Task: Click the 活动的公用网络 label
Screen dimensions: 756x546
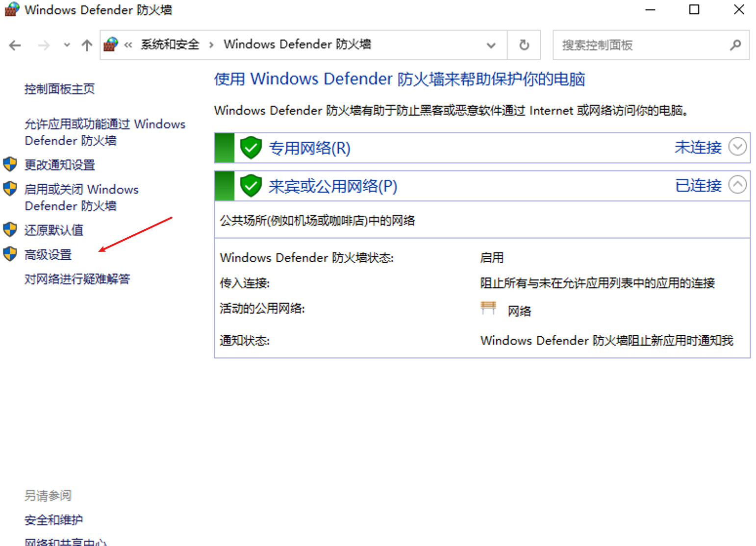Action: click(262, 308)
